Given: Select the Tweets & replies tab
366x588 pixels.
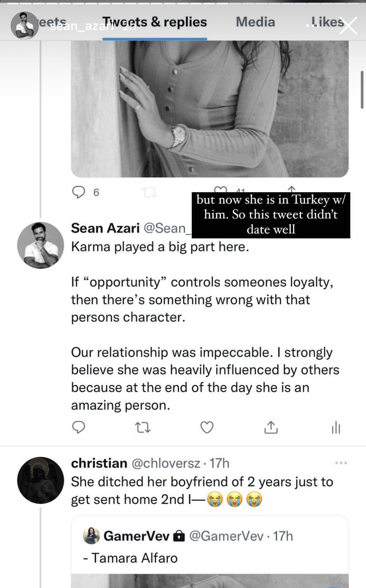Looking at the screenshot, I should coord(155,22).
